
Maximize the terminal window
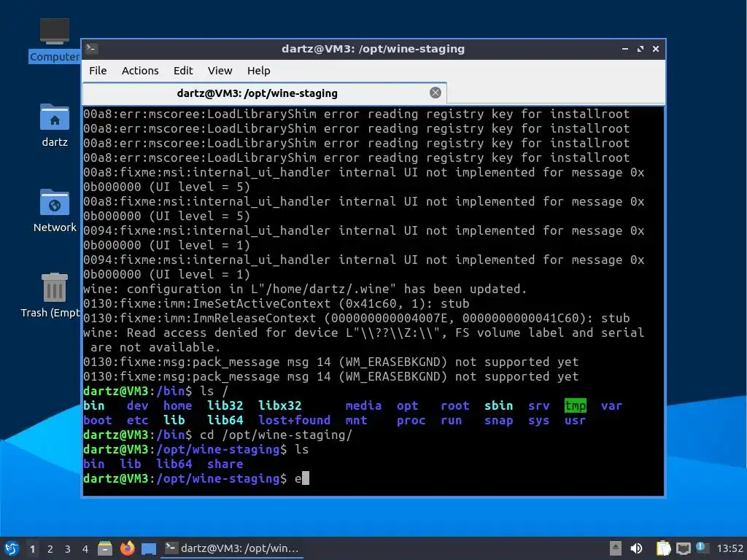640,49
